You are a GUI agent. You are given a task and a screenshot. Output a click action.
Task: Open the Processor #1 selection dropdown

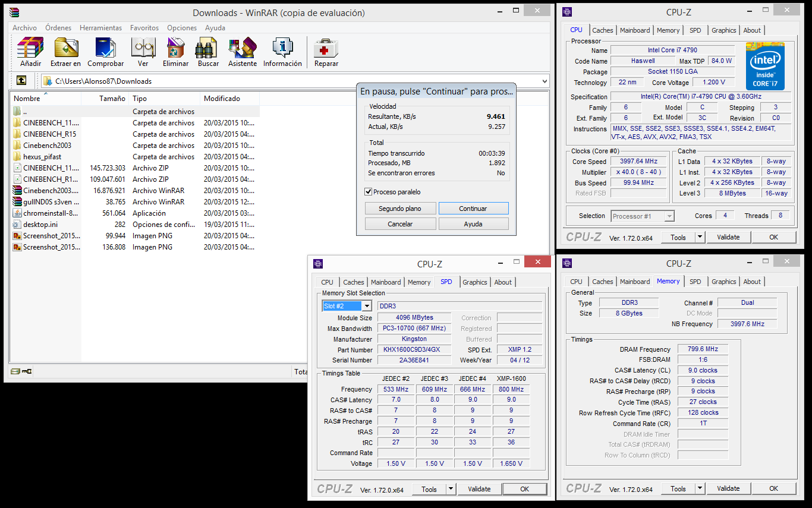pos(669,216)
